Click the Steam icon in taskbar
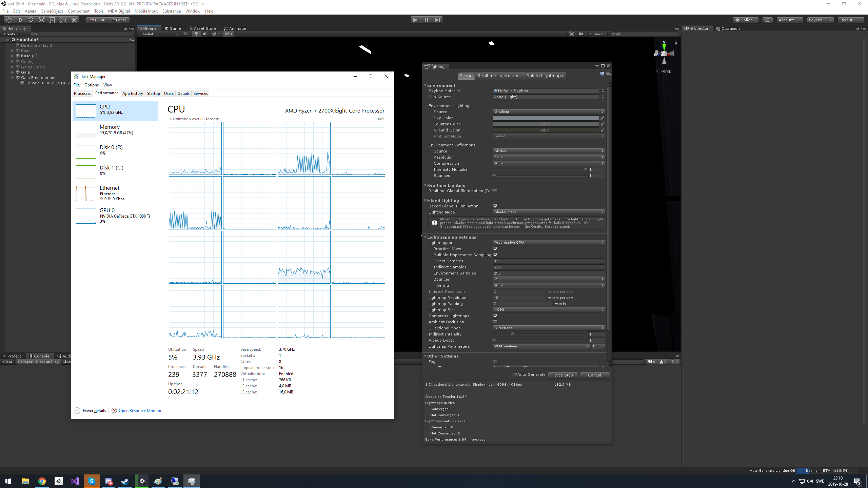The width and height of the screenshot is (868, 488). click(125, 481)
